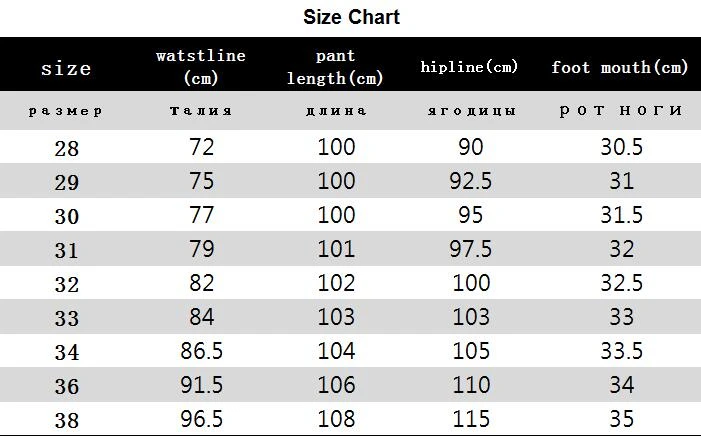Select the 'ягодицы' subheader cell
Image resolution: width=701 pixels, height=439 pixels.
coord(472,111)
